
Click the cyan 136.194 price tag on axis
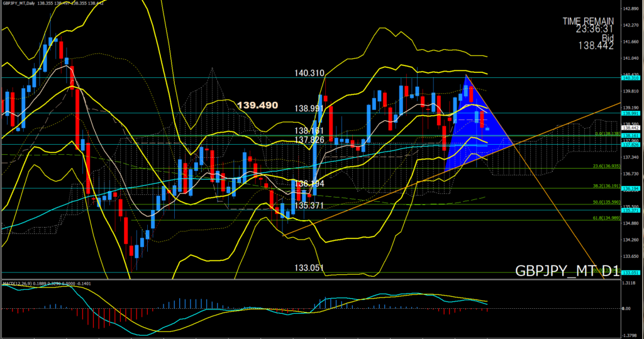631,189
